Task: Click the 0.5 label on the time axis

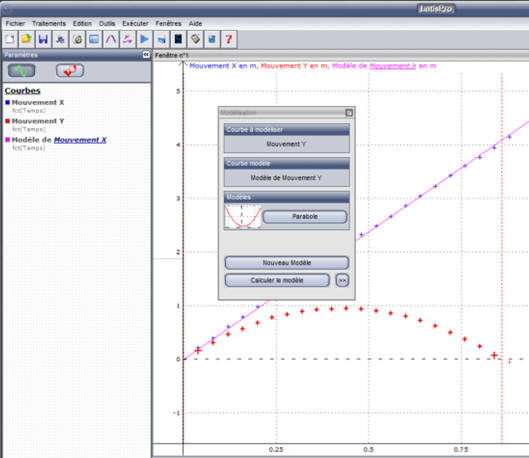Action: (x=368, y=450)
